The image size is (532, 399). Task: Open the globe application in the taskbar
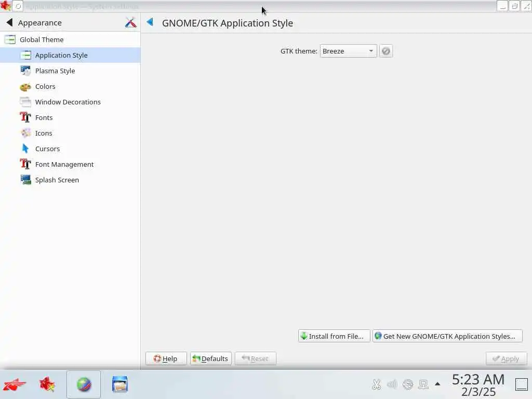pos(84,384)
